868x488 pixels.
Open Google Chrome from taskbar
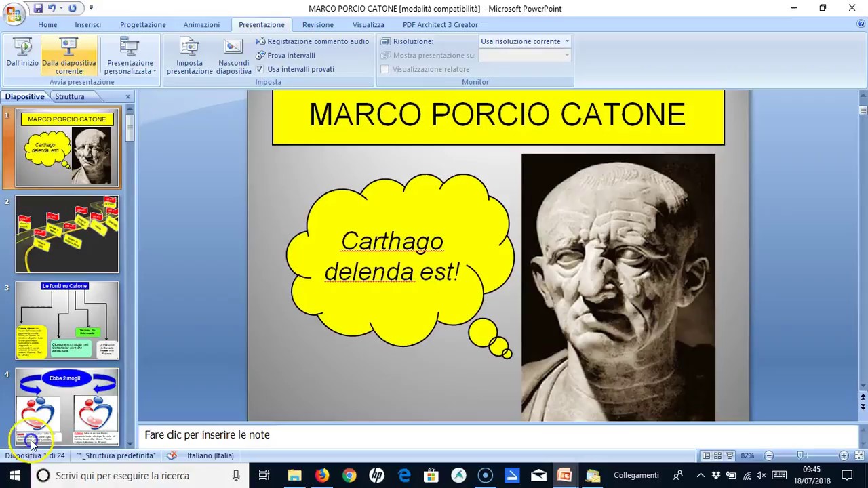(349, 475)
